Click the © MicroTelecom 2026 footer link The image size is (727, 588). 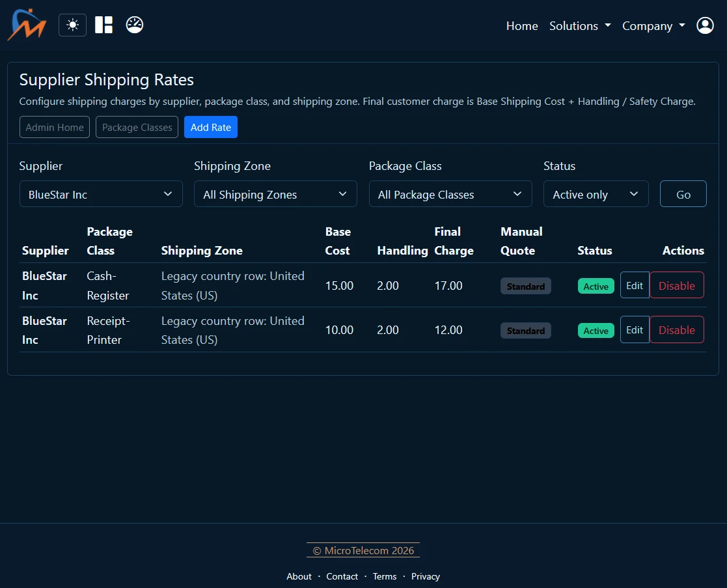pos(363,550)
